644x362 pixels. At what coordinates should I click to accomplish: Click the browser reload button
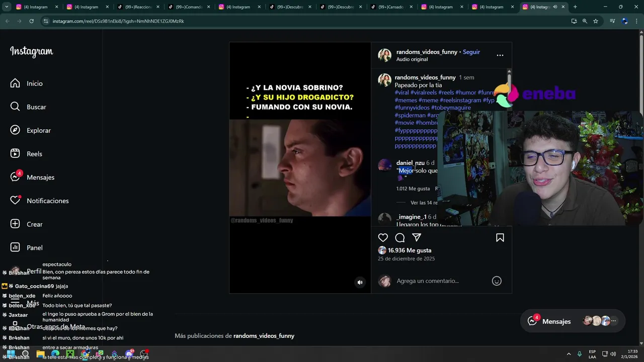click(31, 21)
